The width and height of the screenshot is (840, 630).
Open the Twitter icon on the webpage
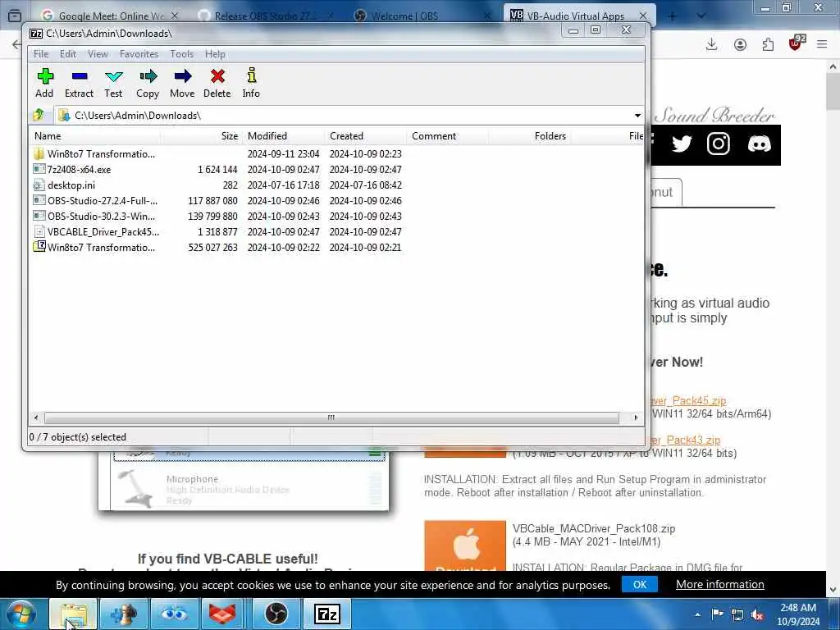click(x=682, y=144)
